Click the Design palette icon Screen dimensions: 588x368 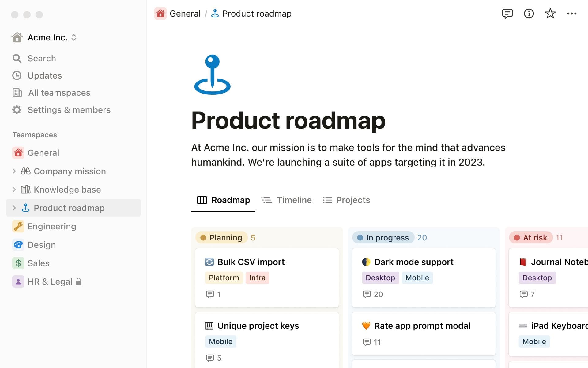coord(18,245)
